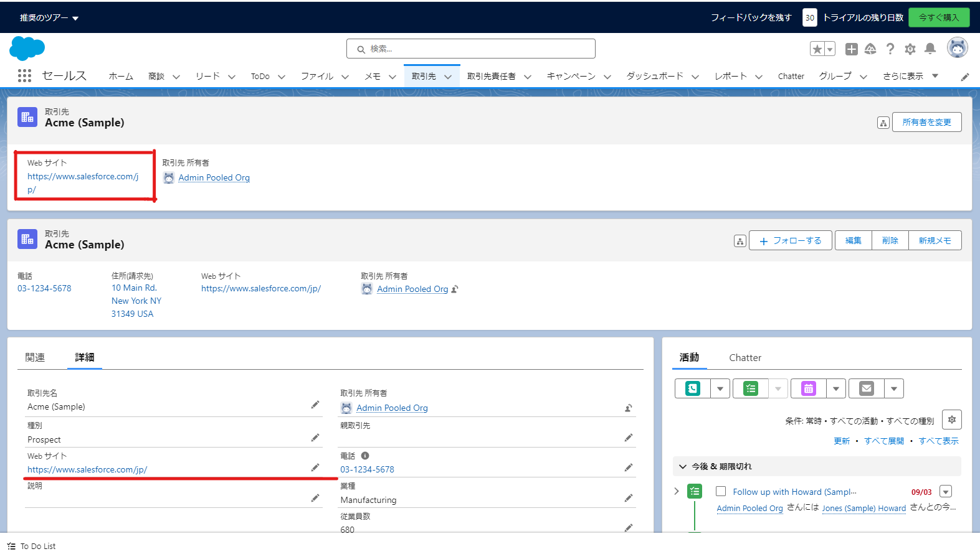Open 推奨のツアー dropdown
Screen dimensions: 980x554
[49, 17]
